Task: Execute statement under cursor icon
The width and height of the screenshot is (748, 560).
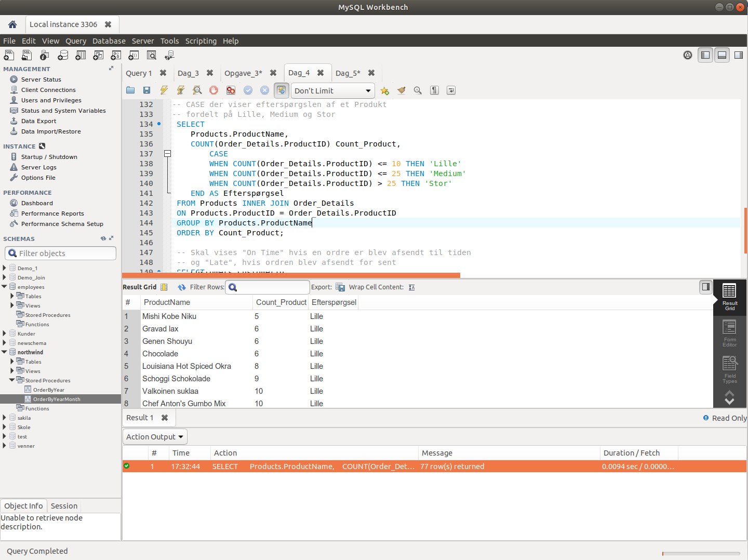Action: pos(180,90)
